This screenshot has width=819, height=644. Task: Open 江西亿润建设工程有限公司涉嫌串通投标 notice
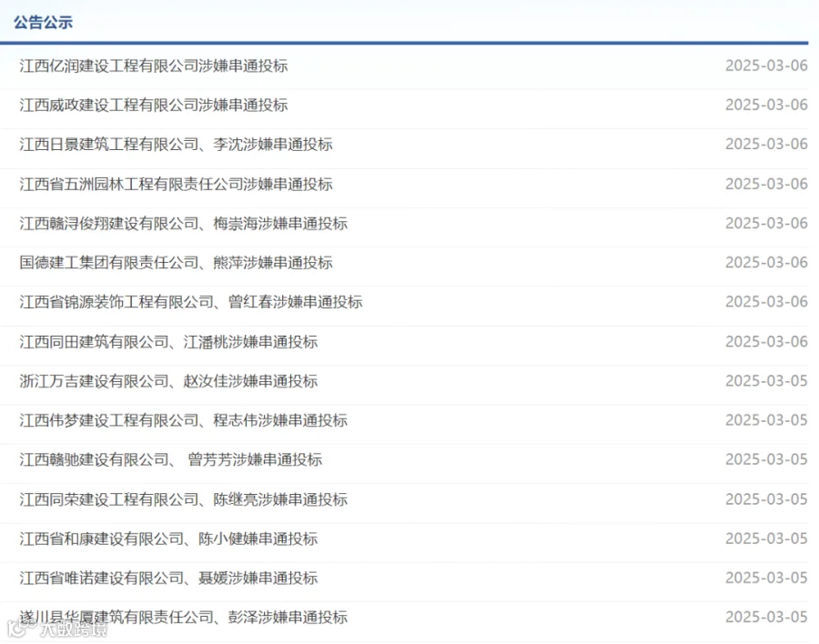click(154, 65)
